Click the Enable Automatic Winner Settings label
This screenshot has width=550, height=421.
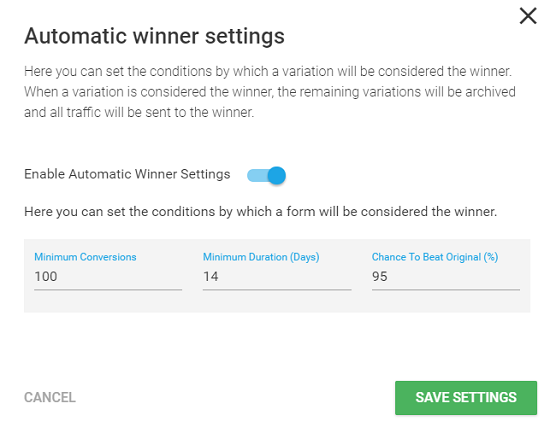click(x=127, y=174)
